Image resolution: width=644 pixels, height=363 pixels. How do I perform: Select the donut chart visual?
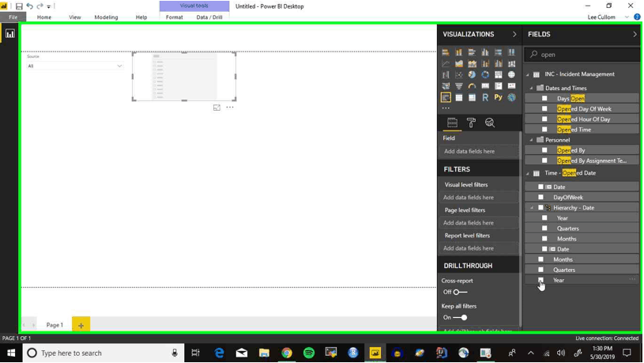485,75
